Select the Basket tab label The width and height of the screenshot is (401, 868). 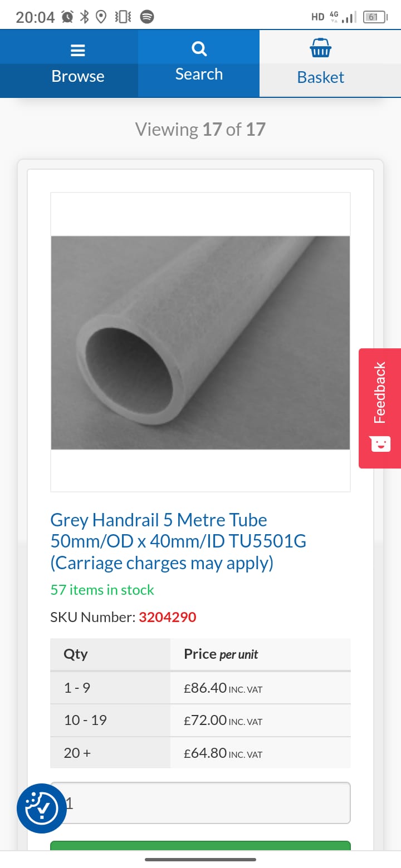(x=321, y=77)
